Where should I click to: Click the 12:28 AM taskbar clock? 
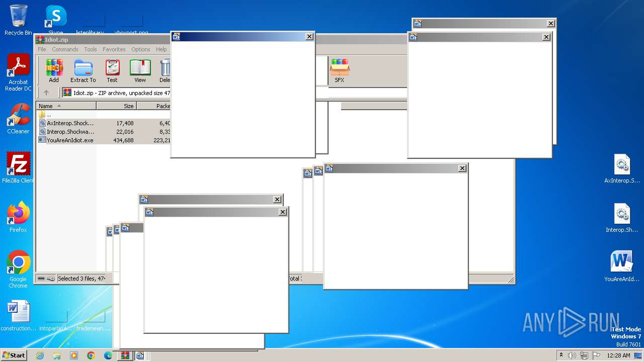[x=618, y=355]
